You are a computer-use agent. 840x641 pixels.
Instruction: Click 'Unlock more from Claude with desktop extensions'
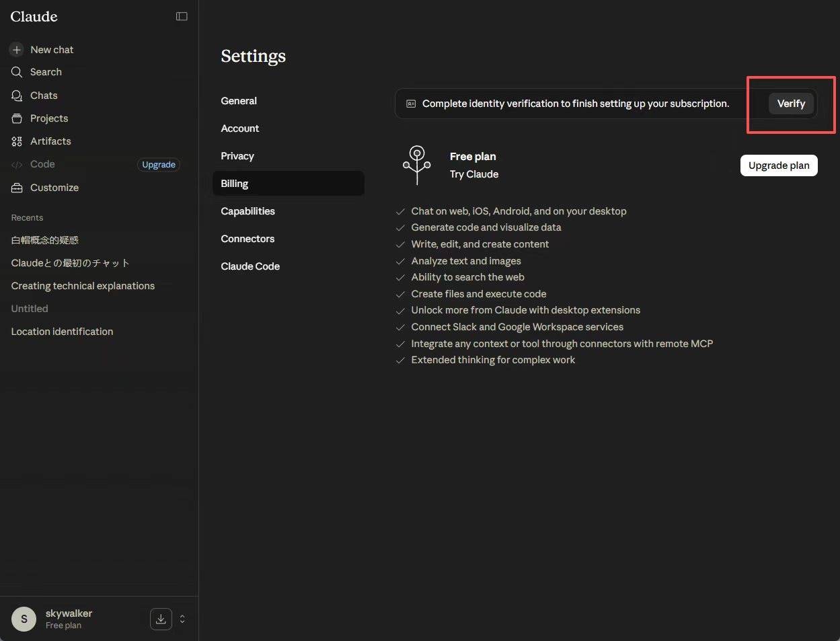(x=525, y=310)
